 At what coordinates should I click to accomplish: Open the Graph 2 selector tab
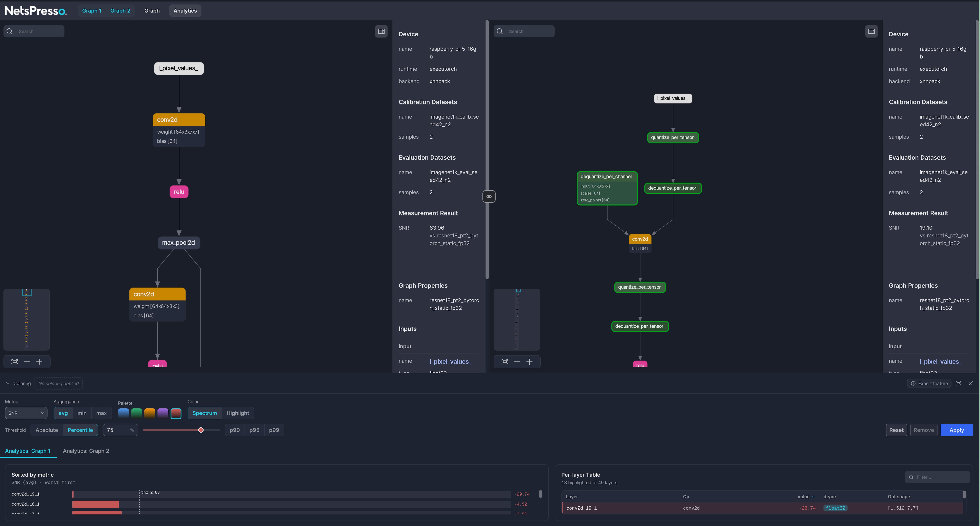coord(120,11)
